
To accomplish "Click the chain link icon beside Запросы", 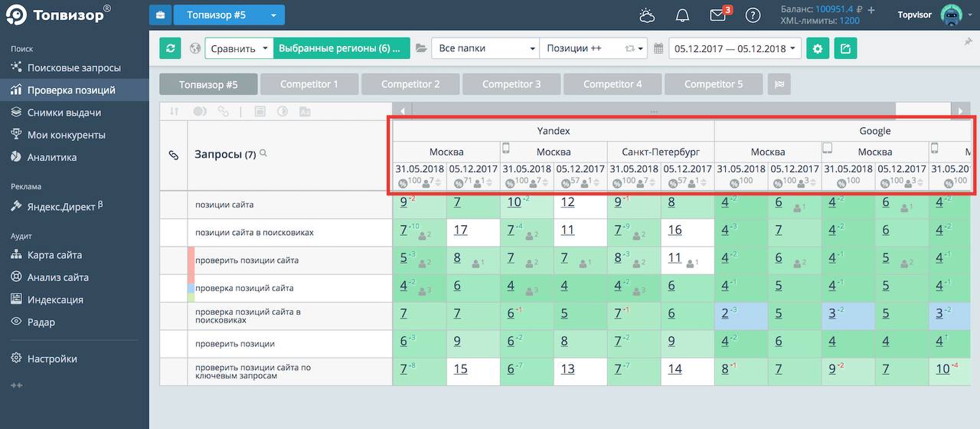I will 173,155.
